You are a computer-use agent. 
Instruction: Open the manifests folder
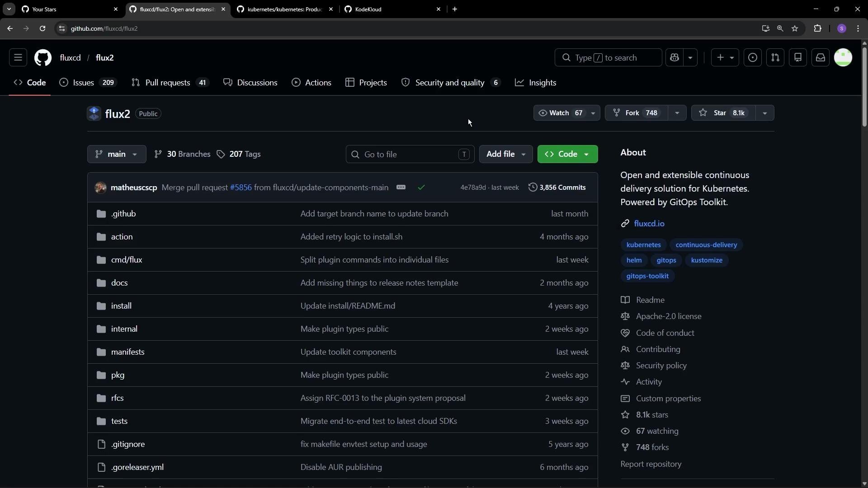click(x=128, y=352)
